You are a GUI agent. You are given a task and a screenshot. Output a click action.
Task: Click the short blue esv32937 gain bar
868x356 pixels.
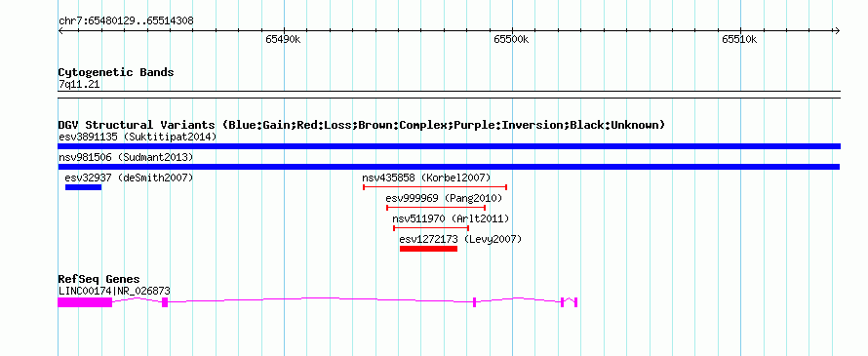[x=83, y=187]
